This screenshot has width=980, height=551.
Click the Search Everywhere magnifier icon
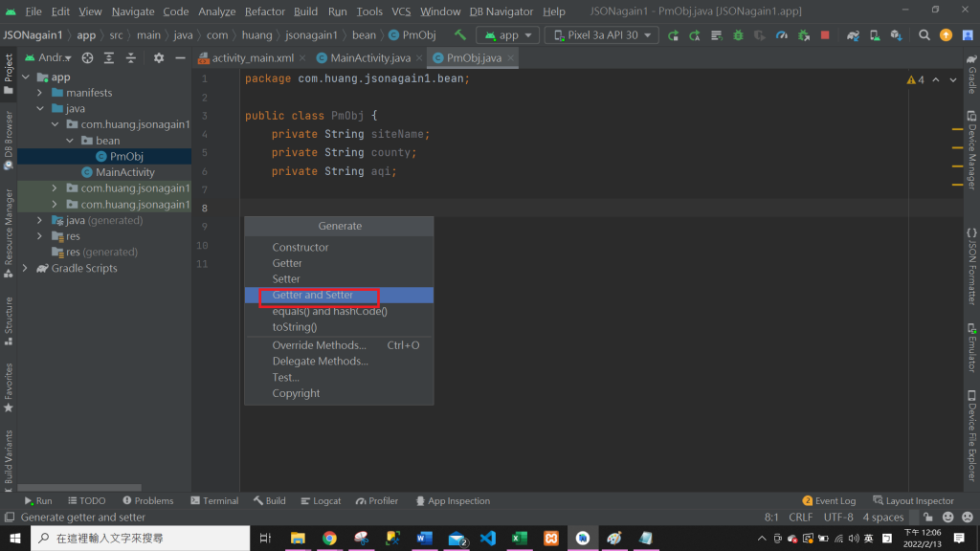pos(924,35)
